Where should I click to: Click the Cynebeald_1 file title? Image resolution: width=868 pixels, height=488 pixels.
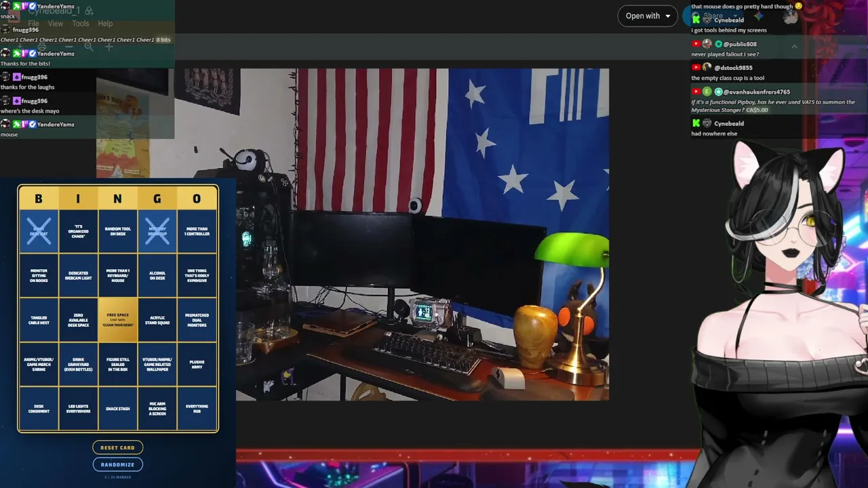[54, 11]
